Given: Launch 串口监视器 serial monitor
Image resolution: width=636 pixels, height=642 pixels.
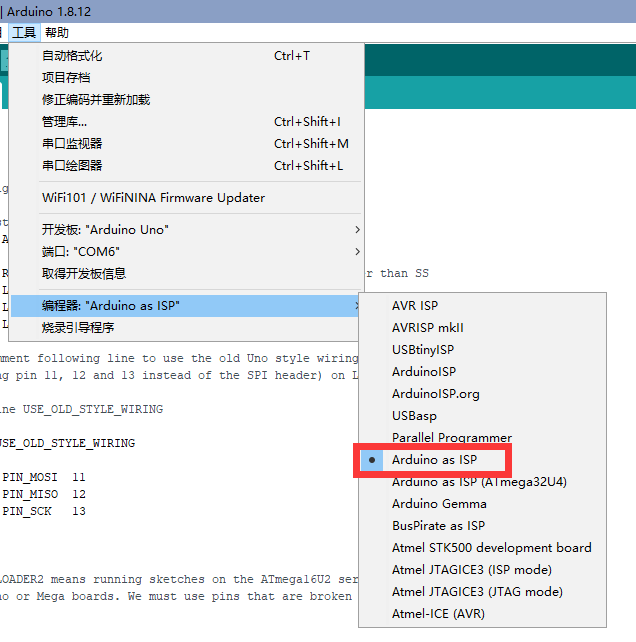Looking at the screenshot, I should (x=187, y=144).
